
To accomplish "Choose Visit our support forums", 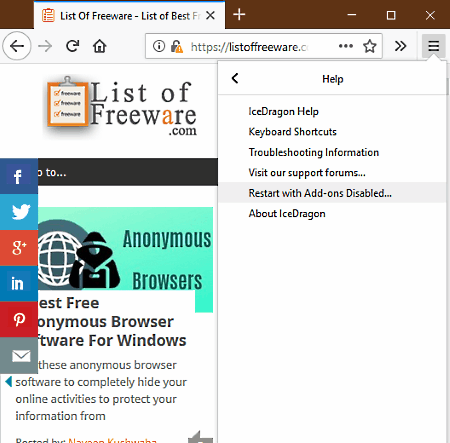I will coord(332,173).
